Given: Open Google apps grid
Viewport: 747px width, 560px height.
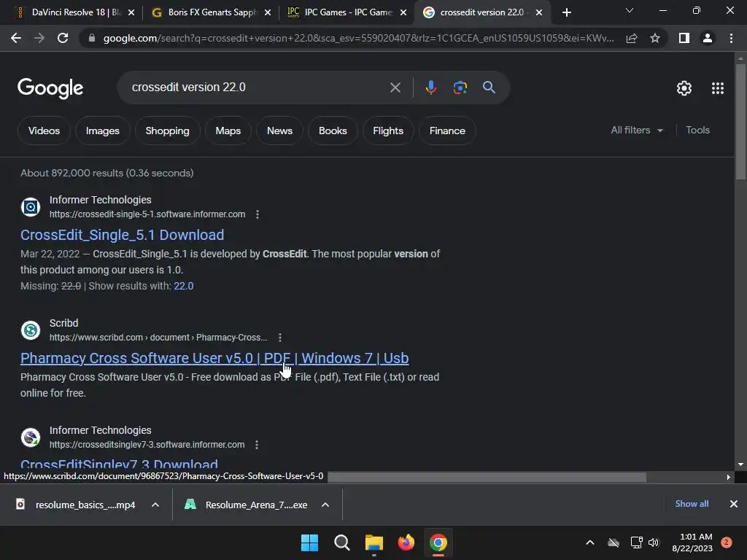Looking at the screenshot, I should click(718, 88).
